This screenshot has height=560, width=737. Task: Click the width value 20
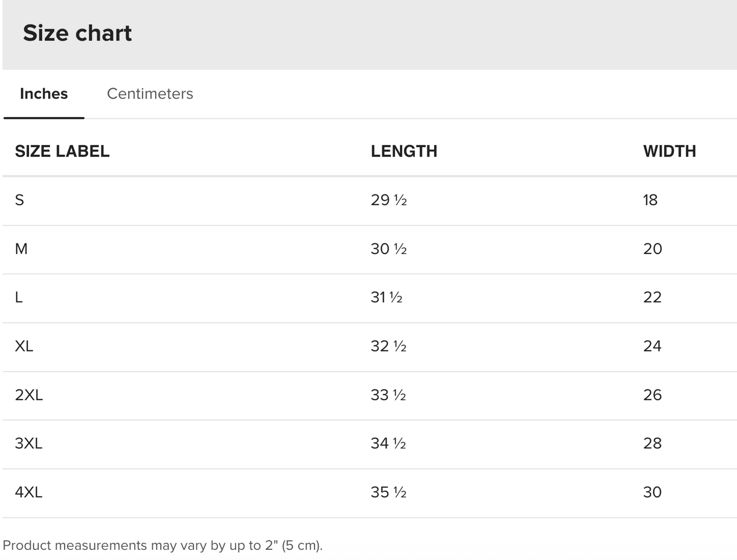(x=652, y=249)
